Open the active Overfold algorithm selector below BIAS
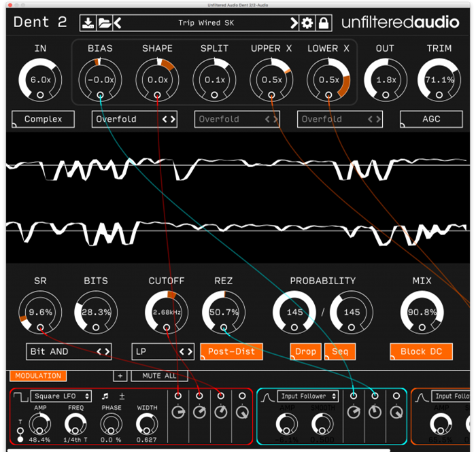The image size is (476, 452). click(x=135, y=119)
